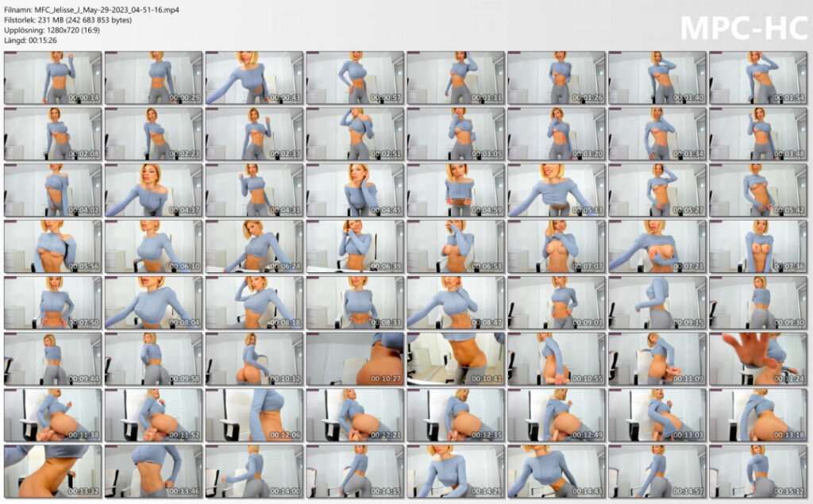813x504 pixels.
Task: Click the frame at timestamp 00:14:29
Action: 456,471
